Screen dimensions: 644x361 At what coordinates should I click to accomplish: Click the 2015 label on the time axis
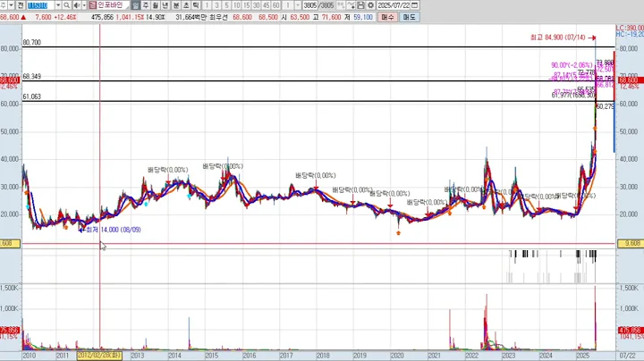211,356
